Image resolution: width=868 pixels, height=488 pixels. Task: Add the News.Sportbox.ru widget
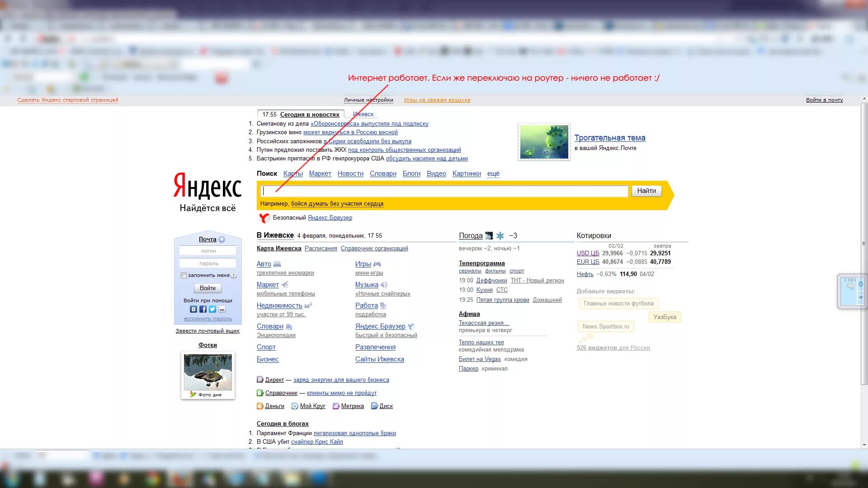point(605,327)
